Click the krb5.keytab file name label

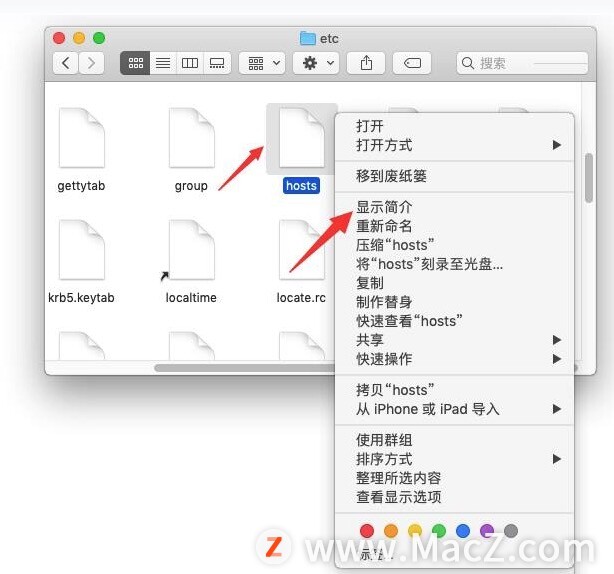(x=81, y=298)
